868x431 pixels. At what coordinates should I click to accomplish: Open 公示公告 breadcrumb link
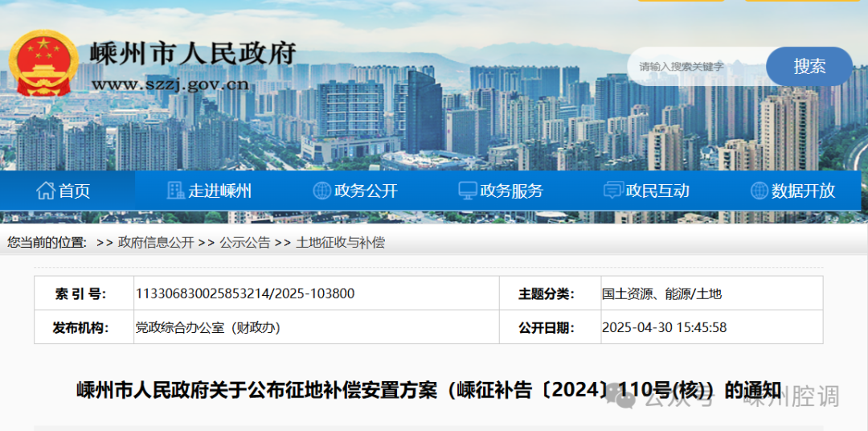pos(244,242)
